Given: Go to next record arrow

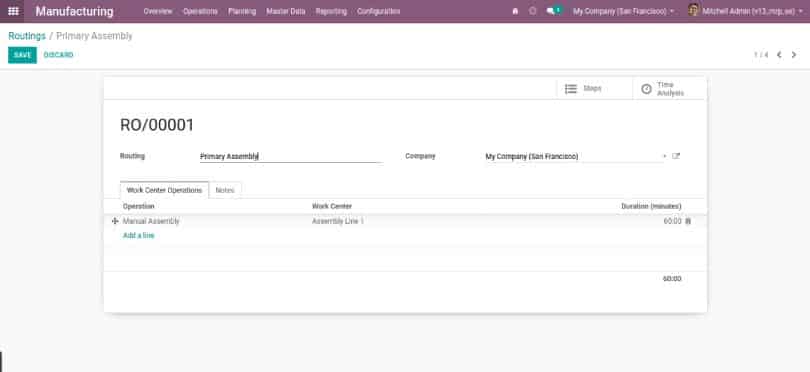Looking at the screenshot, I should [x=794, y=55].
